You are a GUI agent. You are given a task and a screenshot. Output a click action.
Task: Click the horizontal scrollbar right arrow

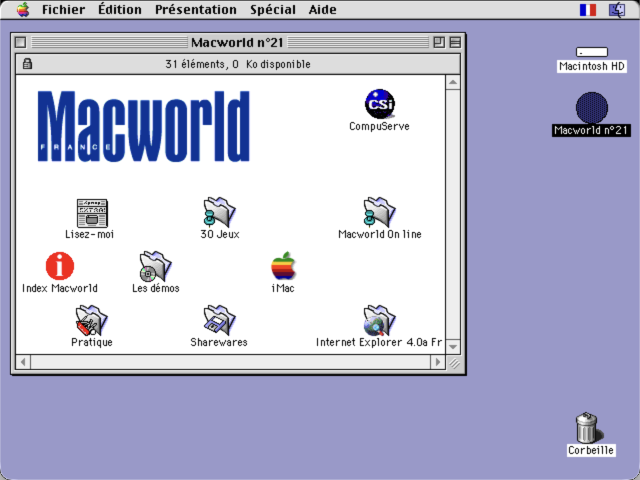[438, 362]
